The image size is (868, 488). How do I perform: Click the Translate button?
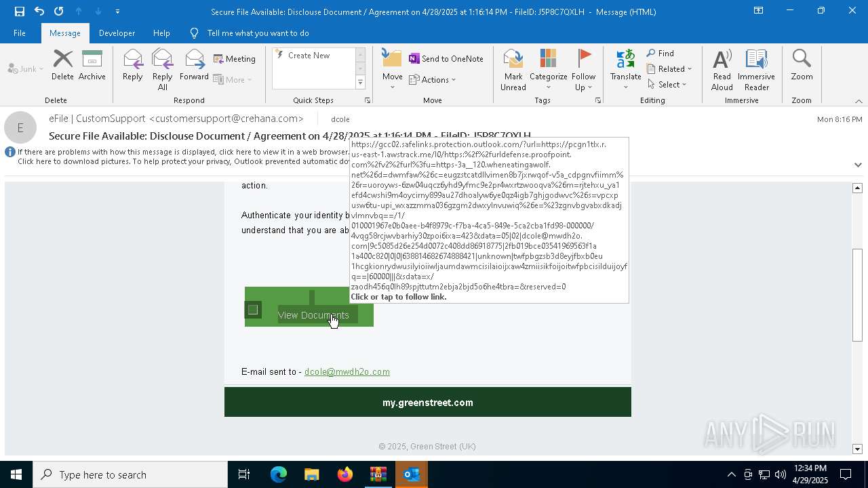pos(625,69)
